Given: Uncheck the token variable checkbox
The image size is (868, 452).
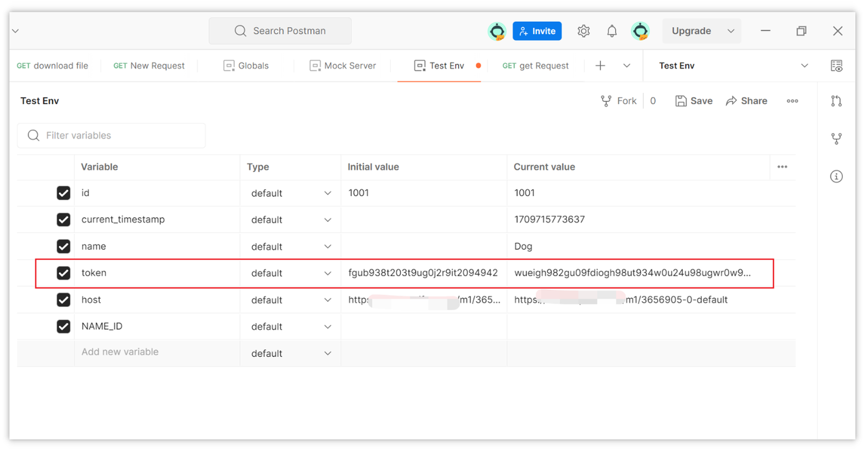Looking at the screenshot, I should click(x=64, y=273).
